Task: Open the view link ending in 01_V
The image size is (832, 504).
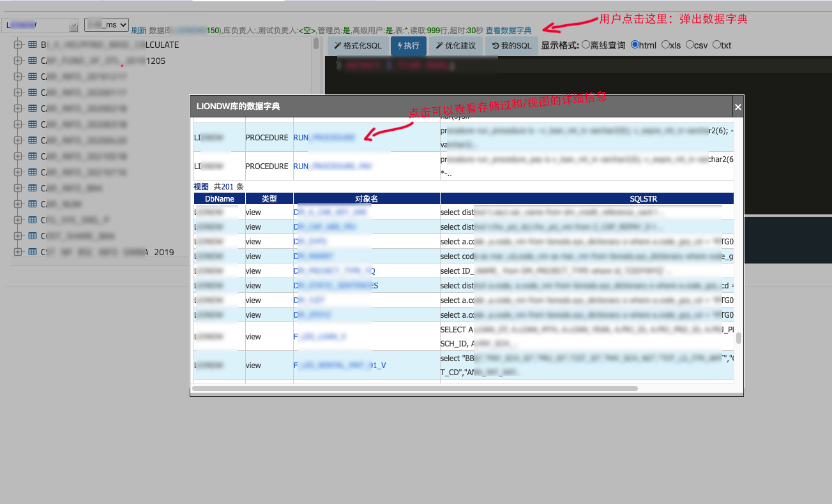Action: pos(340,366)
